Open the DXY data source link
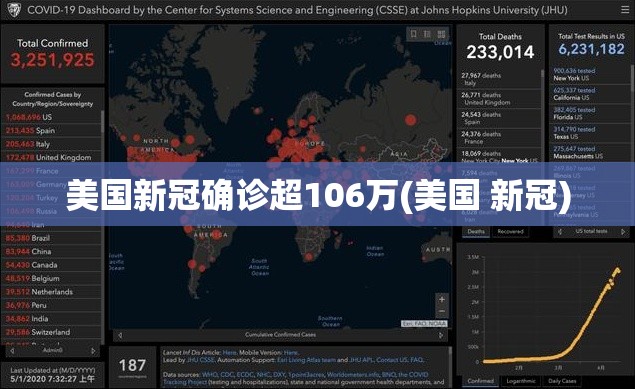This screenshot has width=635, height=389. (279, 375)
